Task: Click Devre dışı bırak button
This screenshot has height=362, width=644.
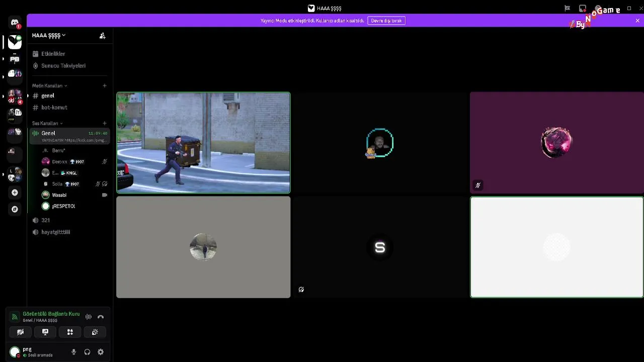Action: (x=386, y=21)
